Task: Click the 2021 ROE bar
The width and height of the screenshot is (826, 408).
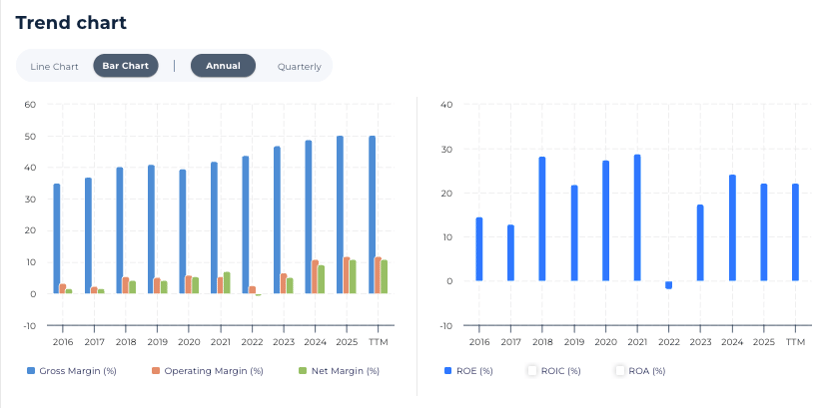Action: [637, 217]
